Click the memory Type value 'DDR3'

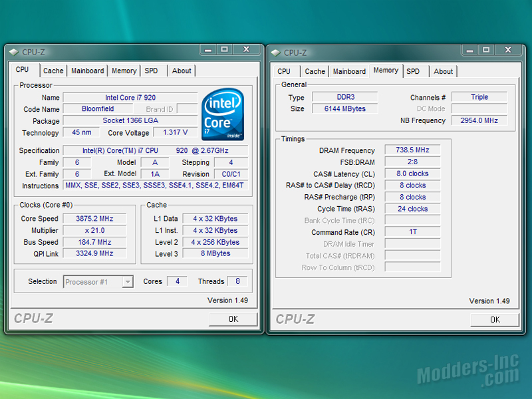click(x=345, y=97)
